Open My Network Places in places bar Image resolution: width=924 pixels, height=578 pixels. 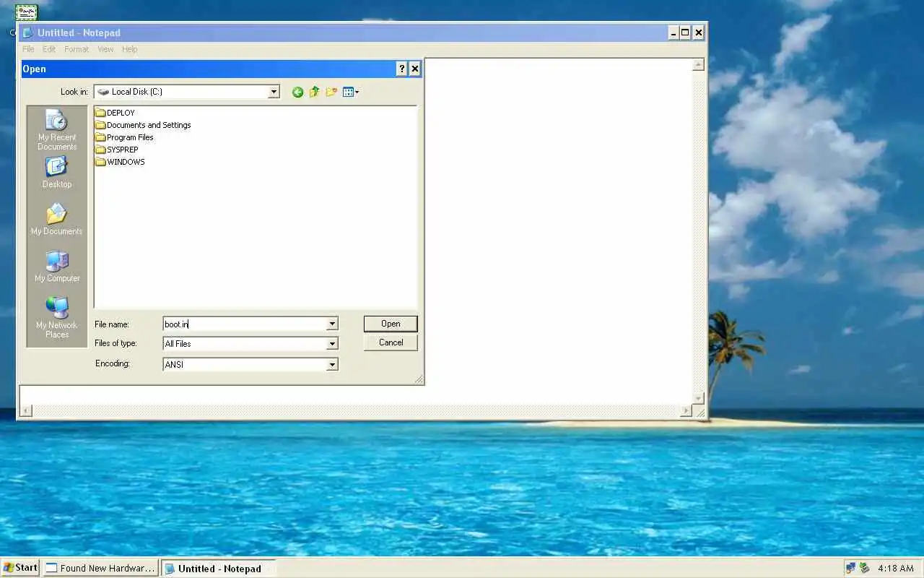pos(57,318)
